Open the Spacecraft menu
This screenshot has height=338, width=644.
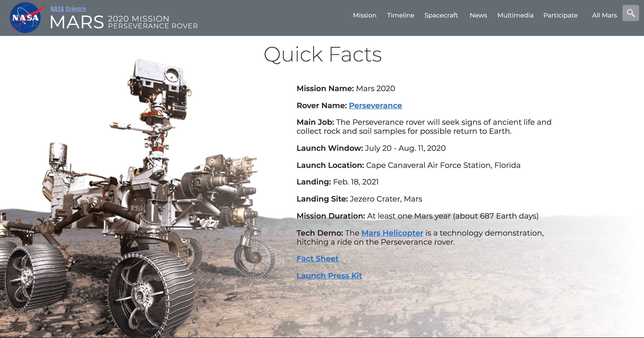click(441, 15)
